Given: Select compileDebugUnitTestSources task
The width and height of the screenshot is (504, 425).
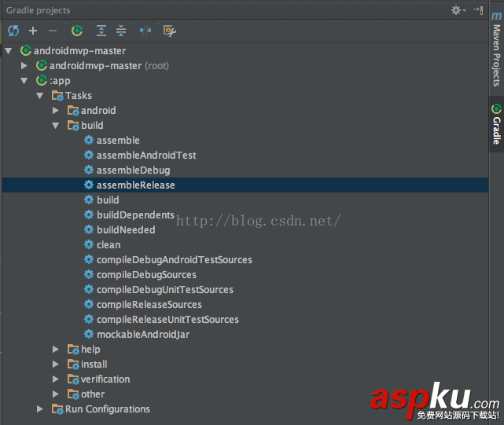Looking at the screenshot, I should tap(165, 290).
